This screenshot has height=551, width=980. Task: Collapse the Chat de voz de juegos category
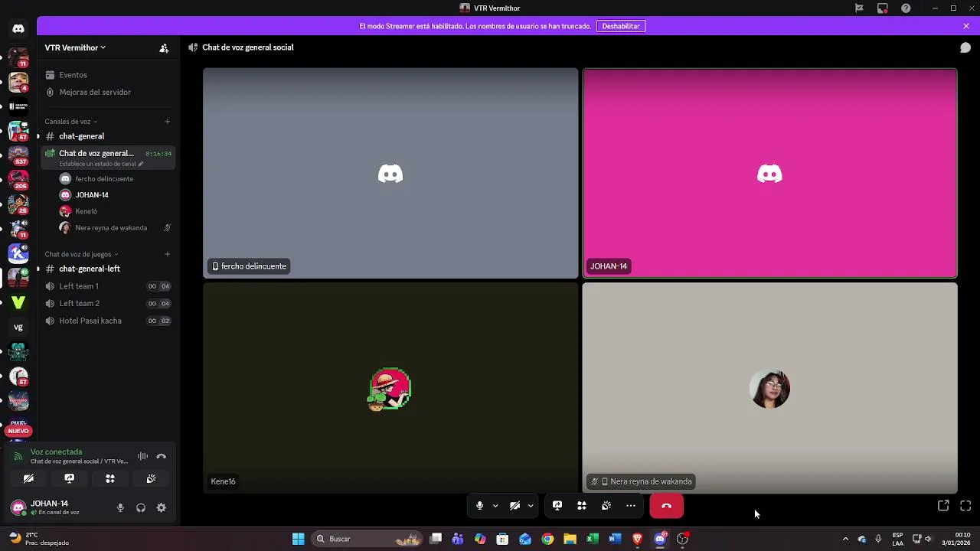pos(81,254)
